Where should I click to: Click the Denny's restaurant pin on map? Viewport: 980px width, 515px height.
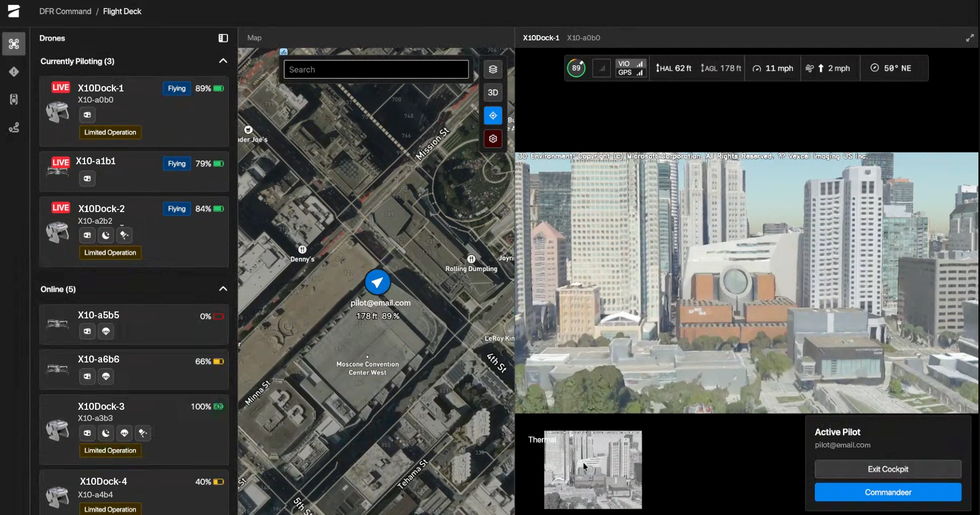[302, 249]
